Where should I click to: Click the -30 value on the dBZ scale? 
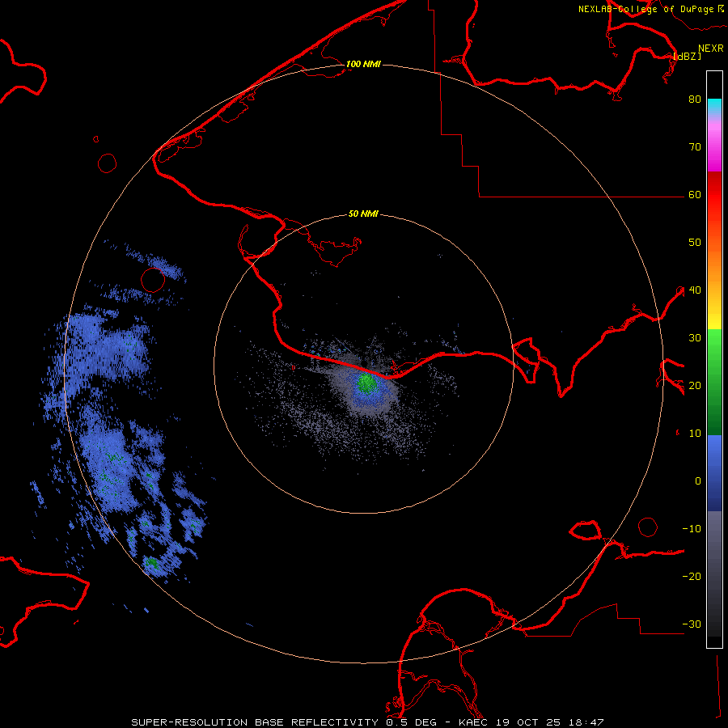(x=692, y=624)
